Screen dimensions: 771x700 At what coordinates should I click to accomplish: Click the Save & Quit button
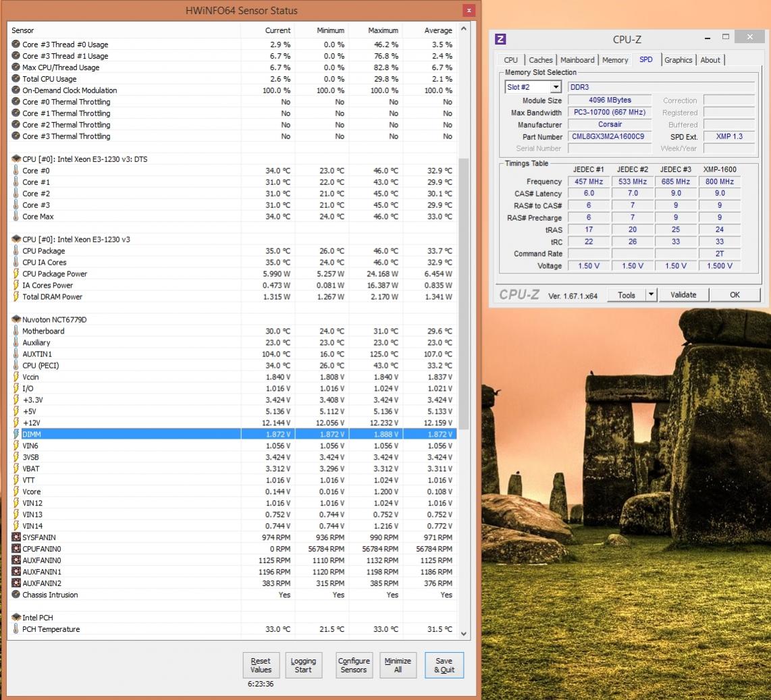tap(444, 665)
